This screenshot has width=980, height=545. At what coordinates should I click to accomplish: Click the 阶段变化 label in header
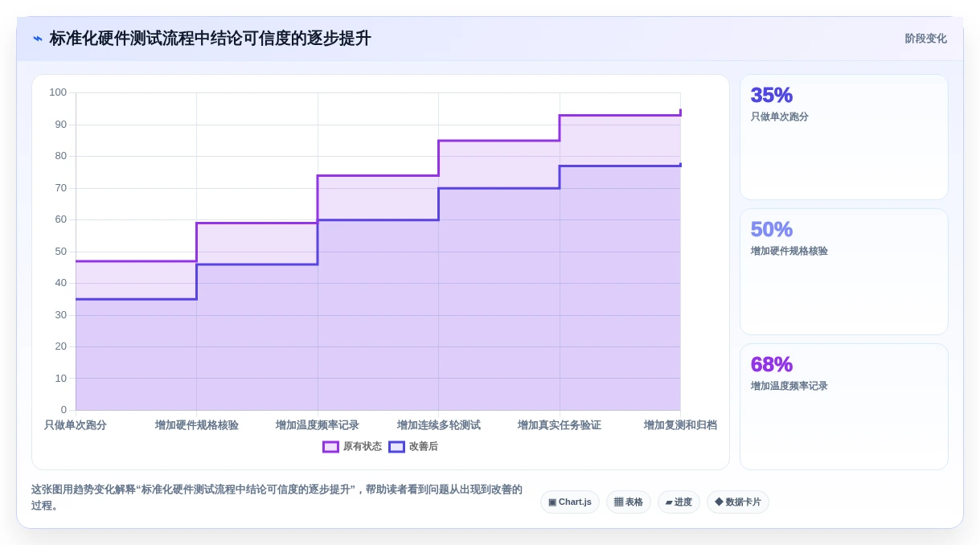pyautogui.click(x=925, y=39)
